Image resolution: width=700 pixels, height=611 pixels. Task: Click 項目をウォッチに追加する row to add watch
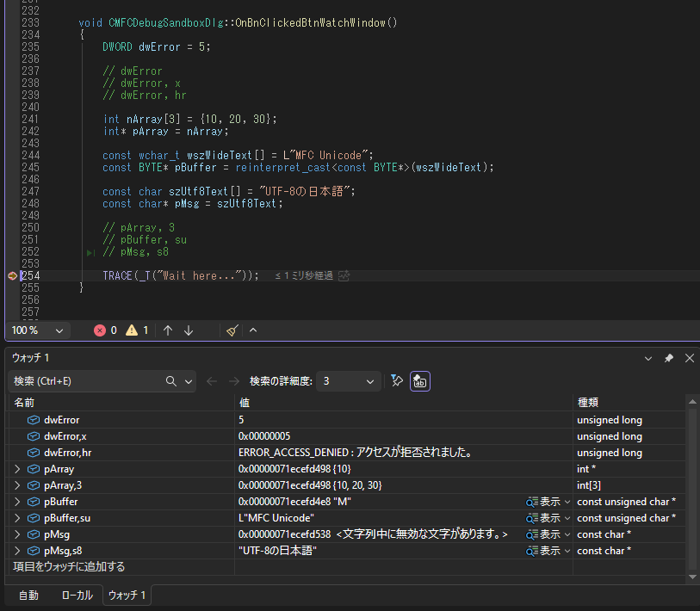tap(121, 567)
